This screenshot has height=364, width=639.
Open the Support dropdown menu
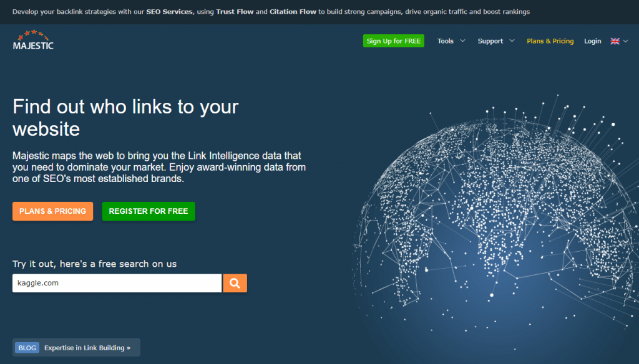[496, 41]
